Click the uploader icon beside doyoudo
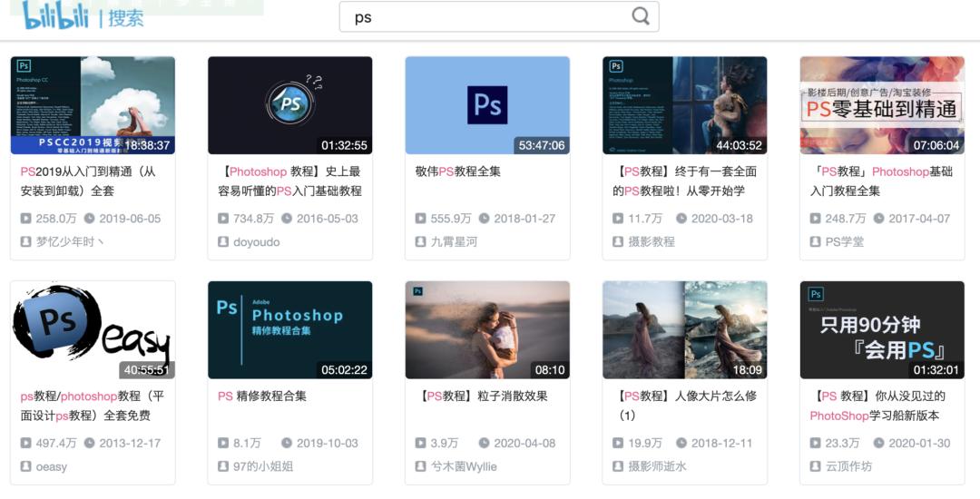The width and height of the screenshot is (980, 499). [x=223, y=242]
